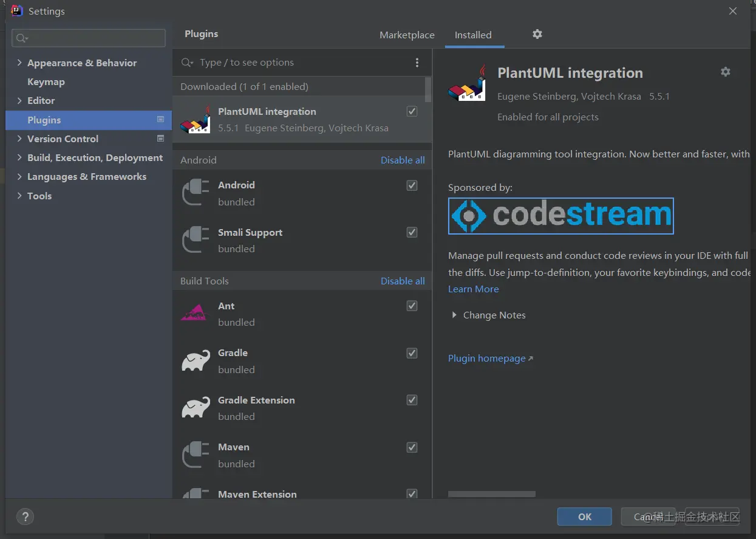Switch to the Installed tab
The image size is (756, 539).
pyautogui.click(x=473, y=35)
